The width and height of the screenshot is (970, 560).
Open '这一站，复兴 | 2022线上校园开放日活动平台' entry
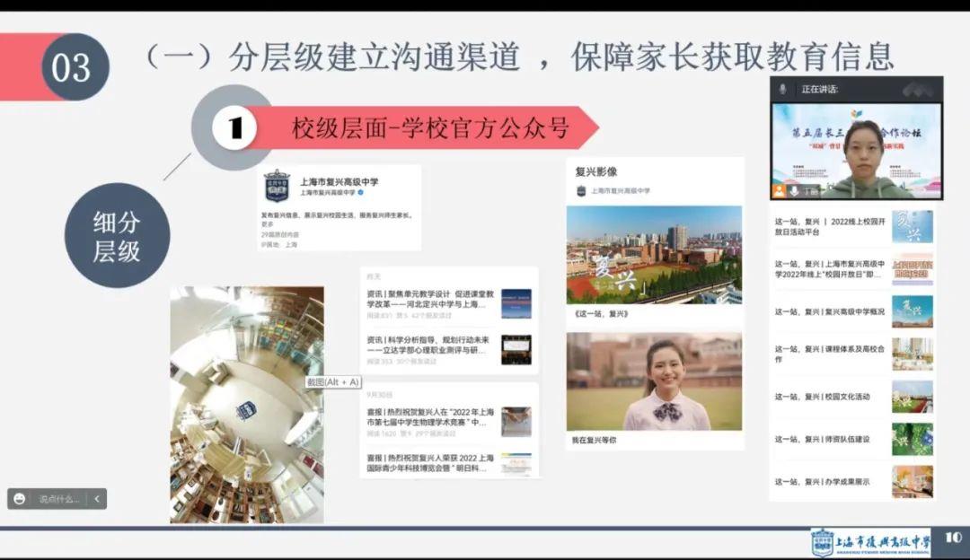point(830,226)
